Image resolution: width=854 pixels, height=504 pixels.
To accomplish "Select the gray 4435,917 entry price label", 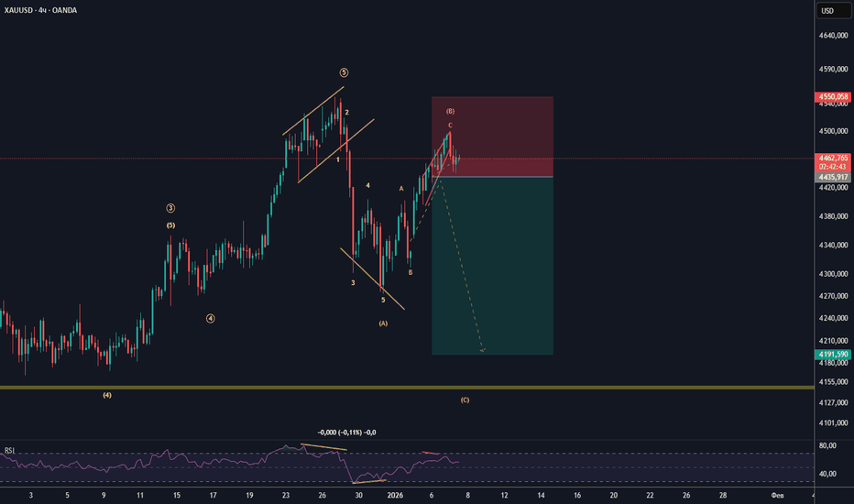I will (x=833, y=177).
